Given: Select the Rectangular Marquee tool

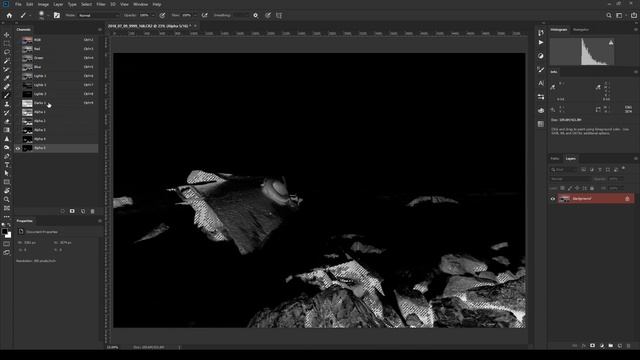Looking at the screenshot, I should click(7, 43).
